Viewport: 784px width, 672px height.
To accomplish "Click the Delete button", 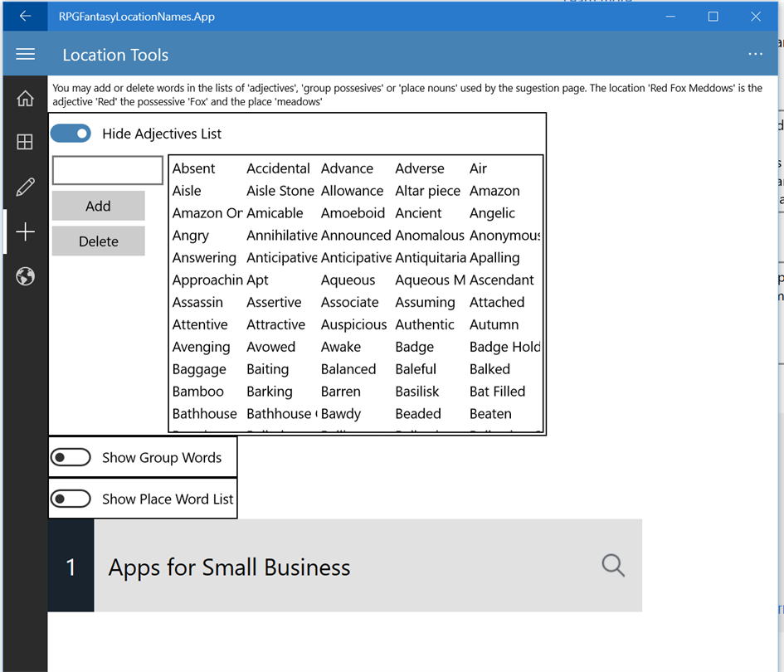I will point(99,241).
